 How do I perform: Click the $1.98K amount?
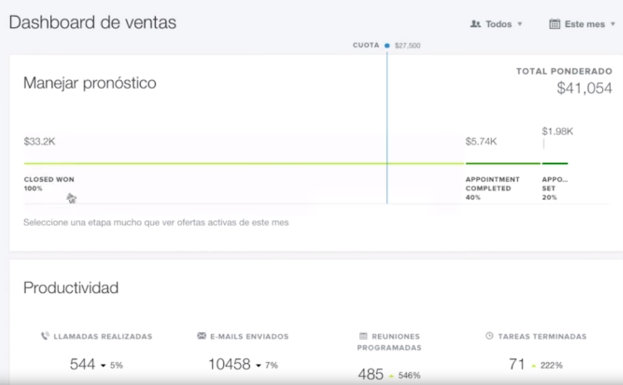[557, 132]
